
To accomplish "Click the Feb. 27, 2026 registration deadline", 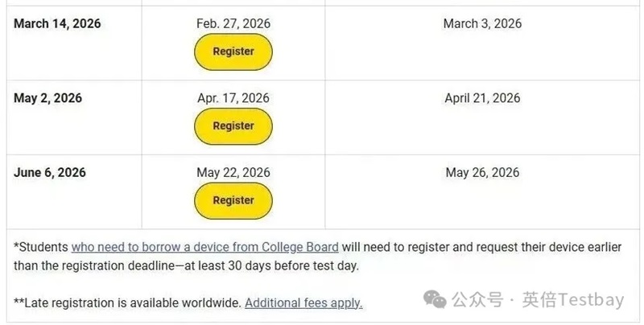I will tap(233, 23).
